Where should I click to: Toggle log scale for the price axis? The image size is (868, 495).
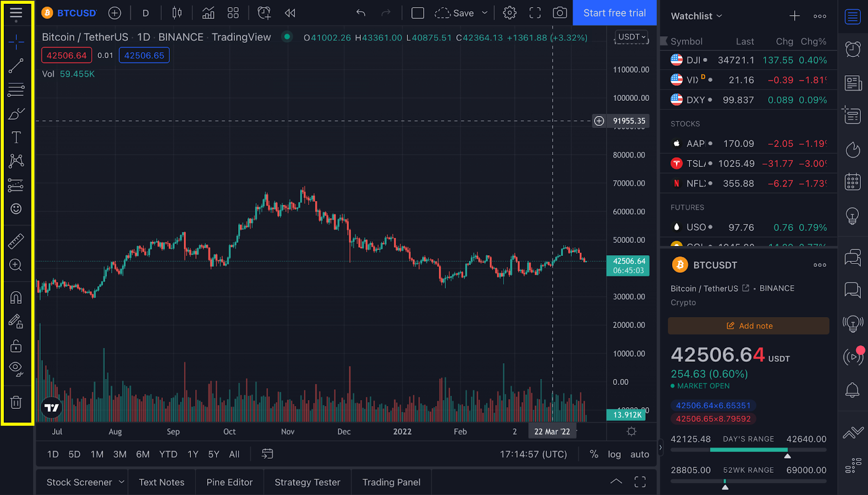(x=614, y=454)
